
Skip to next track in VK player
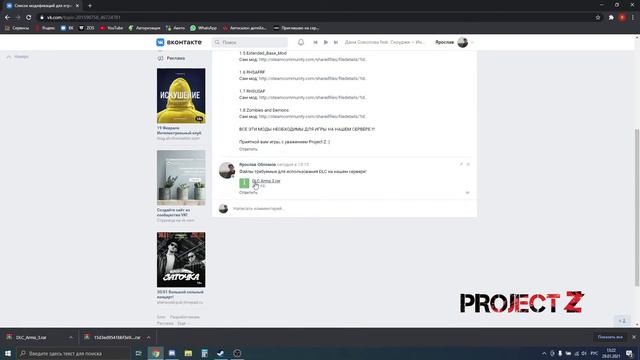click(x=336, y=42)
